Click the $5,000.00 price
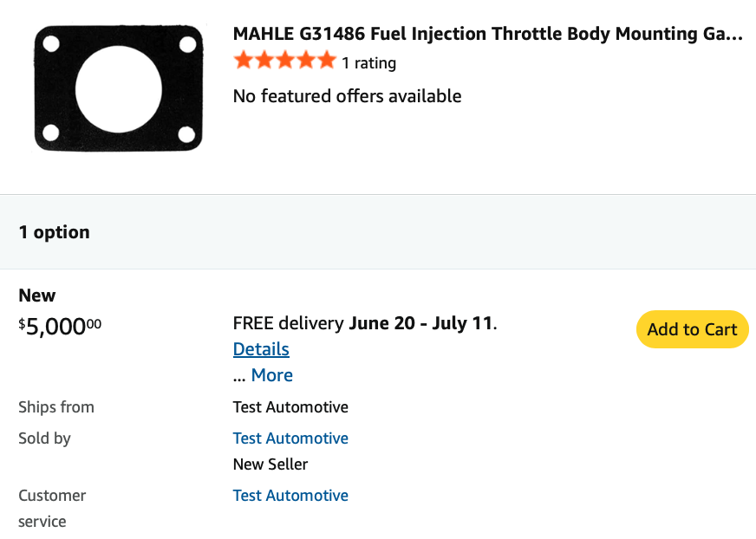The width and height of the screenshot is (756, 539). click(60, 327)
